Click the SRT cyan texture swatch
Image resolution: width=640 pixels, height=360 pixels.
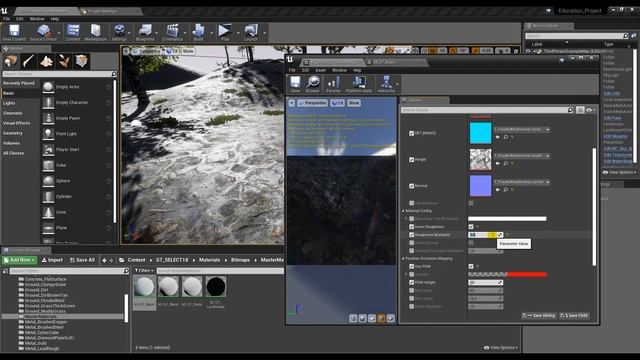coord(480,133)
